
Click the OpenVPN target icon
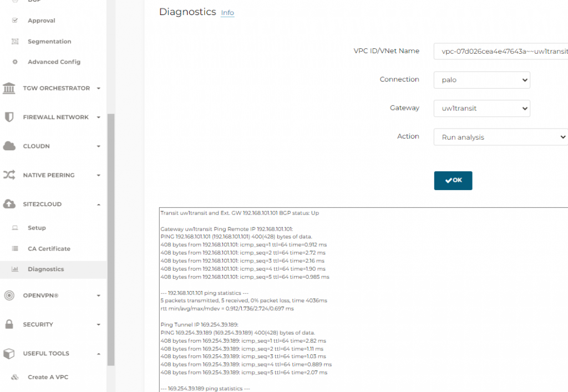[x=9, y=296]
